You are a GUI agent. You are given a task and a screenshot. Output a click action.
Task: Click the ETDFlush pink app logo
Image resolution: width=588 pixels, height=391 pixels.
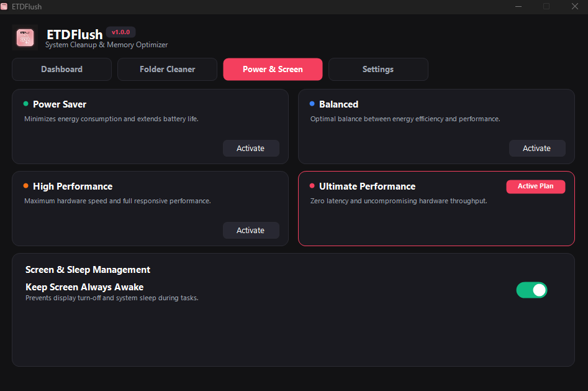25,37
